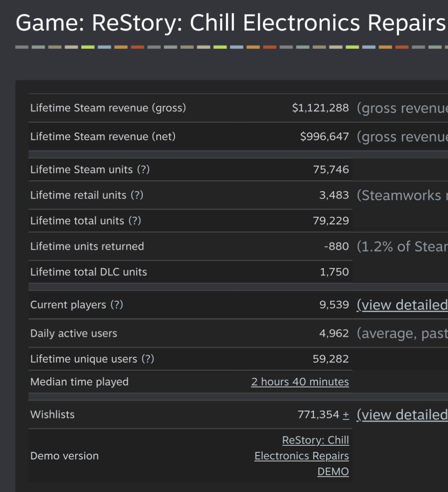Select the Steam units value '75,746'
Screen dimensions: 448x492
pos(331,170)
